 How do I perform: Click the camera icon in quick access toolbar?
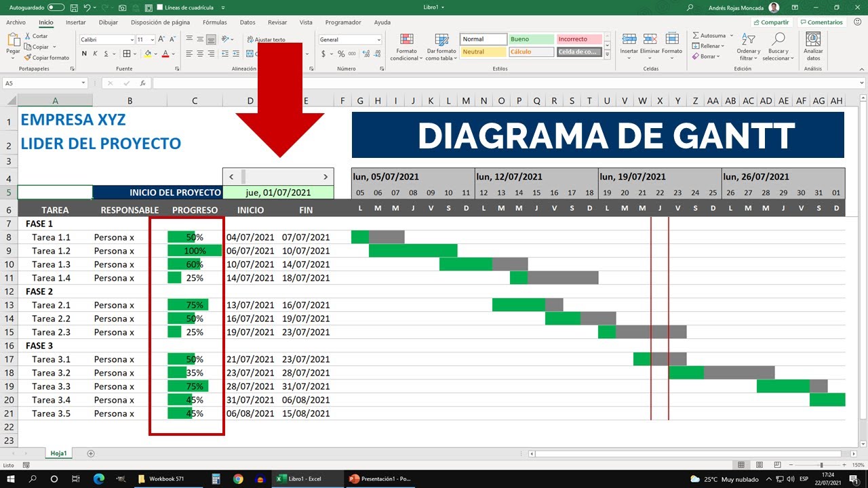tap(123, 7)
